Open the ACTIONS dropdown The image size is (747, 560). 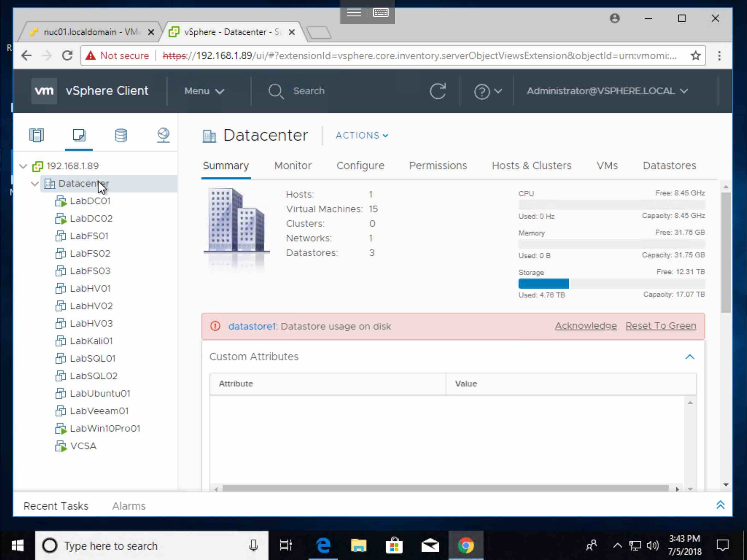coord(362,135)
